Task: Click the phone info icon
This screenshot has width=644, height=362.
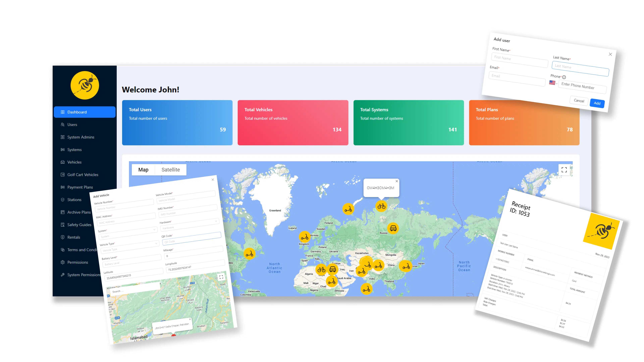Action: (x=564, y=77)
